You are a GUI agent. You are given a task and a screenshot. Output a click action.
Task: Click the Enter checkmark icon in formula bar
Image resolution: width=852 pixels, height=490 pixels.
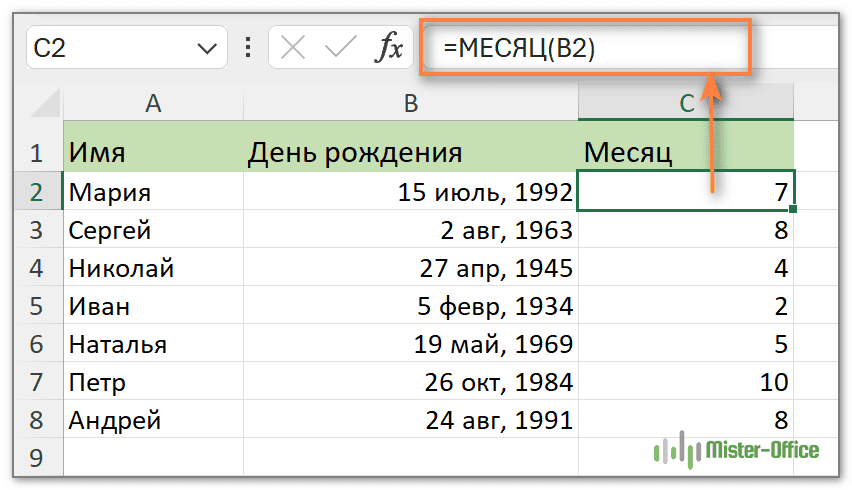point(341,49)
